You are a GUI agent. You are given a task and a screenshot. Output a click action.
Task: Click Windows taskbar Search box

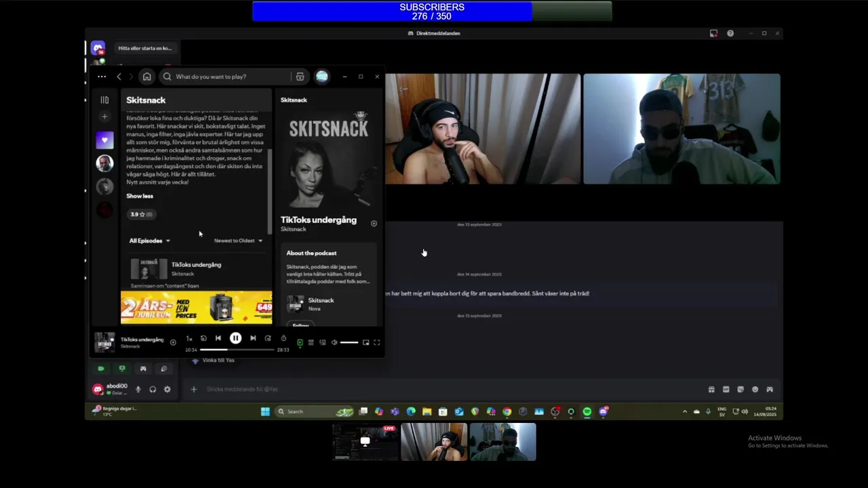click(314, 411)
